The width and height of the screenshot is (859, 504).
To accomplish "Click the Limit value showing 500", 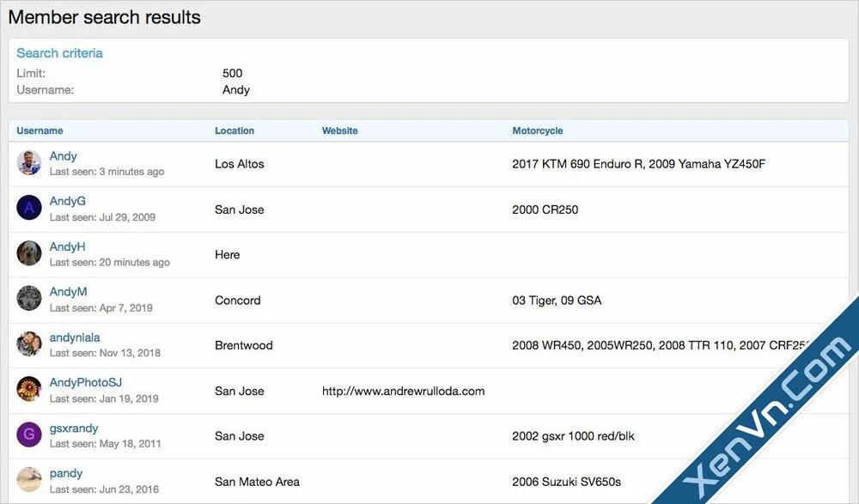I will click(x=232, y=73).
